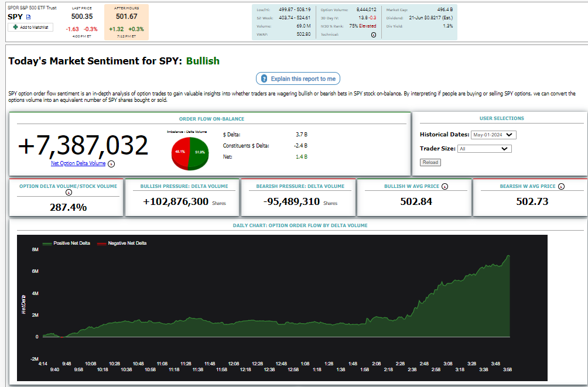Click the chart peak near 3:58
Screen dimensions: 588x387
click(x=508, y=256)
